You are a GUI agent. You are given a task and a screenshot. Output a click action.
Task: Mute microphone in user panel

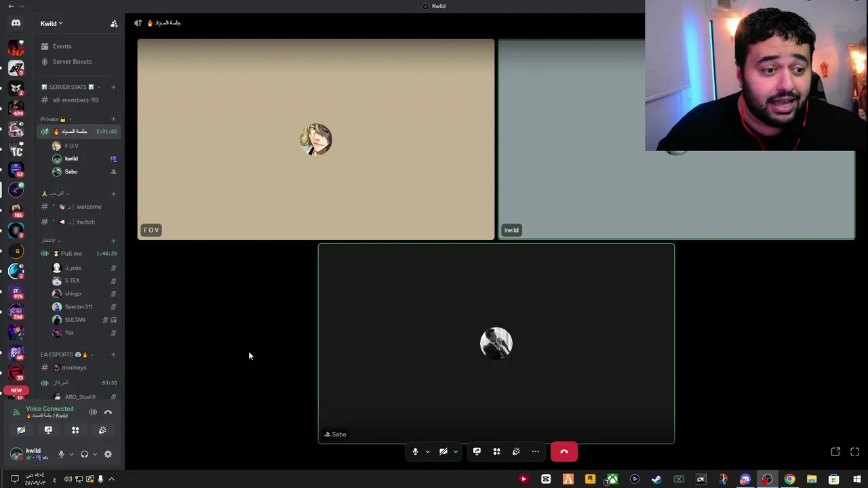(61, 454)
